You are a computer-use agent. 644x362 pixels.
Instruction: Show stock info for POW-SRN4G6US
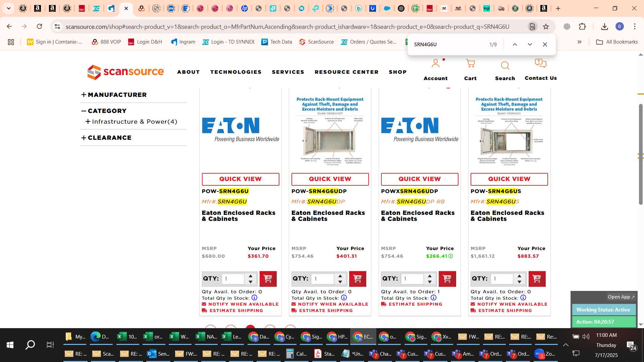(523, 298)
